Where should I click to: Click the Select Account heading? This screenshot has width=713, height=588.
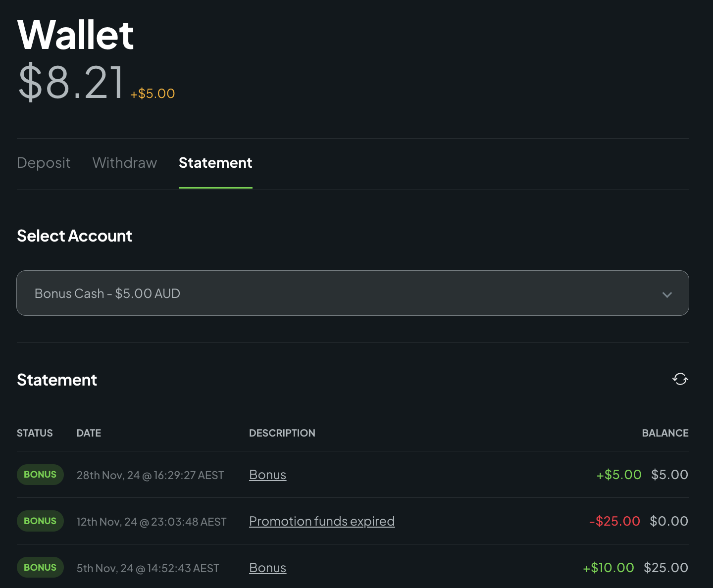(74, 236)
